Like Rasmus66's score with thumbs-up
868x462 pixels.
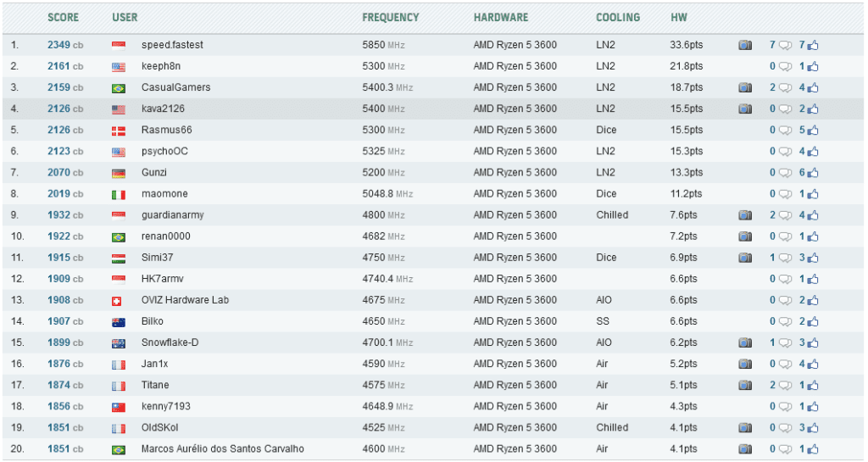(813, 130)
